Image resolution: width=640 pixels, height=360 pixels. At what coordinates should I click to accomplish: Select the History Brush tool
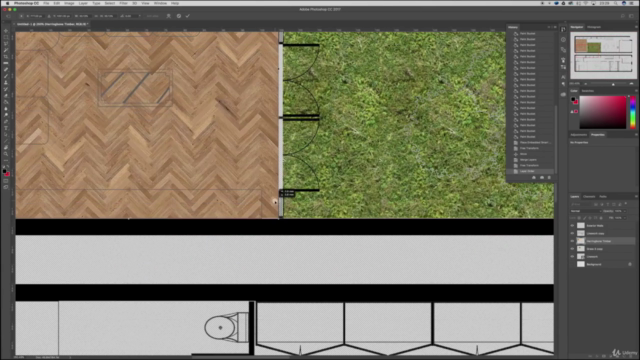[6, 89]
